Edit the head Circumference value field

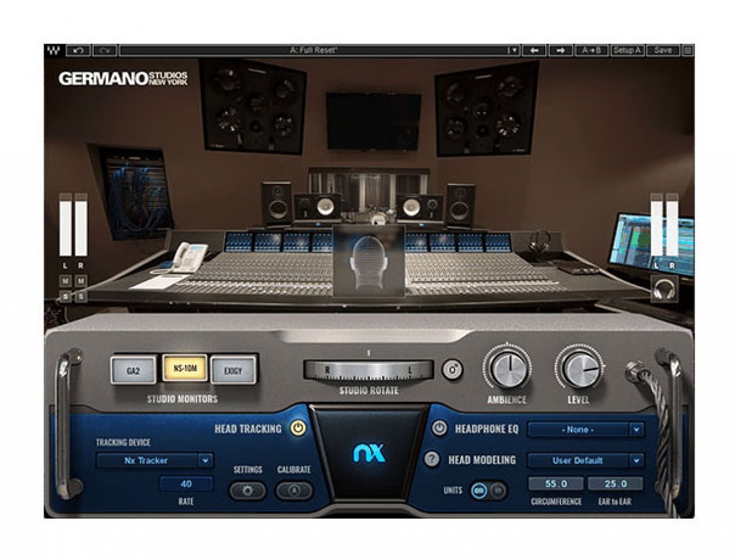(x=556, y=484)
